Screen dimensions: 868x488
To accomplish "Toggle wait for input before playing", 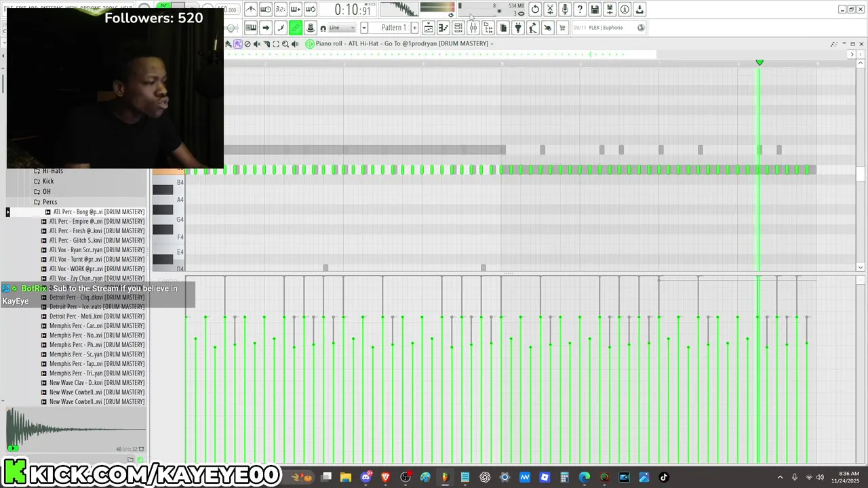I will pyautogui.click(x=266, y=9).
